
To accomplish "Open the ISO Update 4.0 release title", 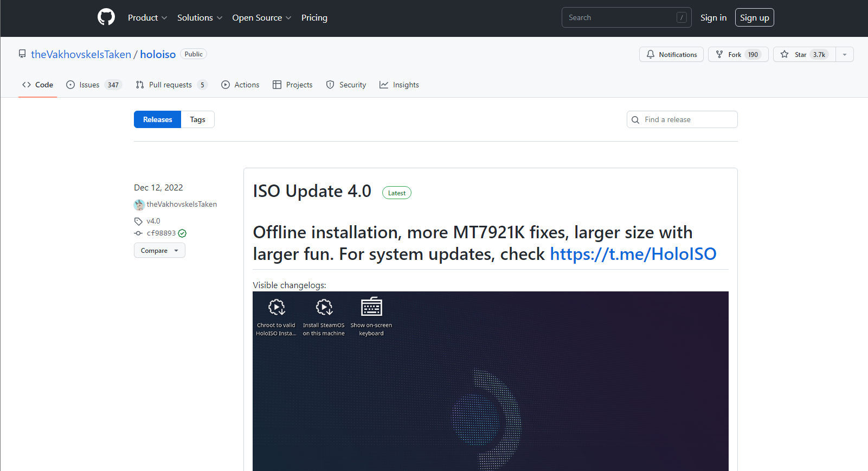I will [x=312, y=191].
